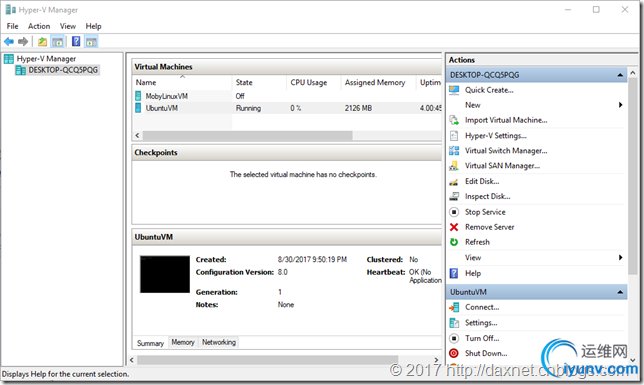Click the Running state cell
The width and height of the screenshot is (644, 385).
pos(248,108)
